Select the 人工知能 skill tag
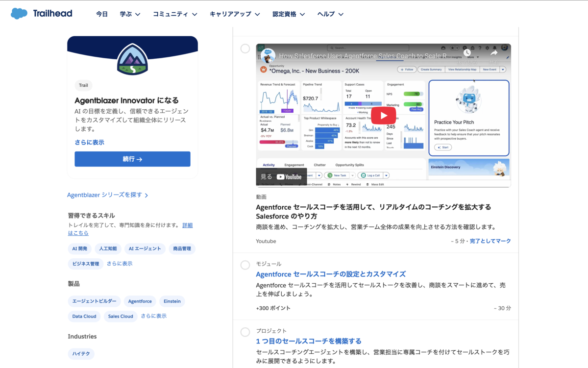The height and width of the screenshot is (368, 588). (108, 249)
